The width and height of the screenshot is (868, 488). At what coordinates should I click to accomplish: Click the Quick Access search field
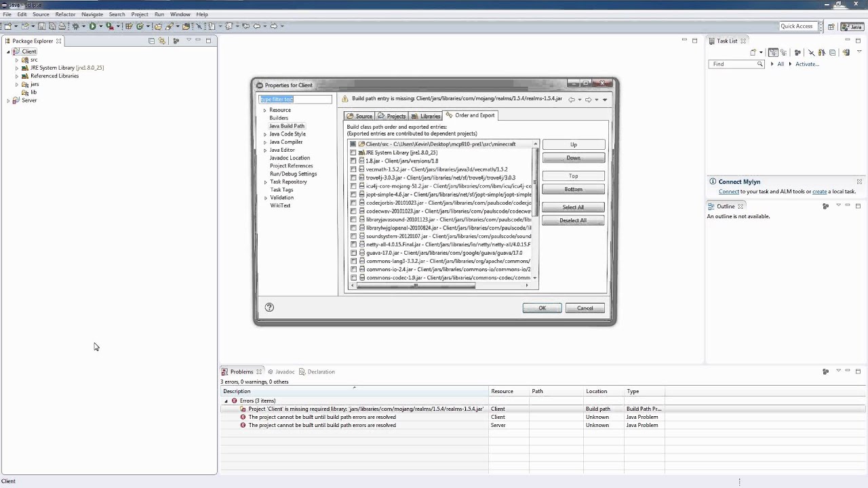click(797, 26)
